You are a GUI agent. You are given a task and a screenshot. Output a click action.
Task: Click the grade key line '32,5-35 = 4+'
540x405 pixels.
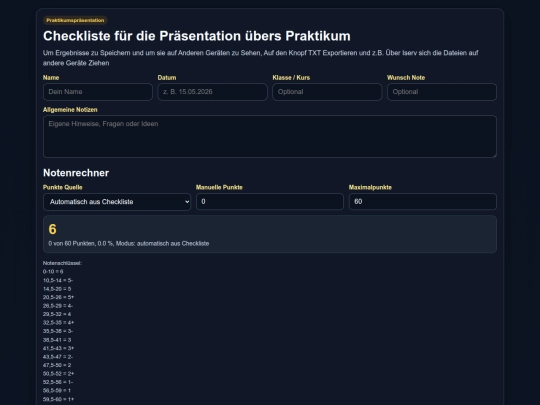59,323
